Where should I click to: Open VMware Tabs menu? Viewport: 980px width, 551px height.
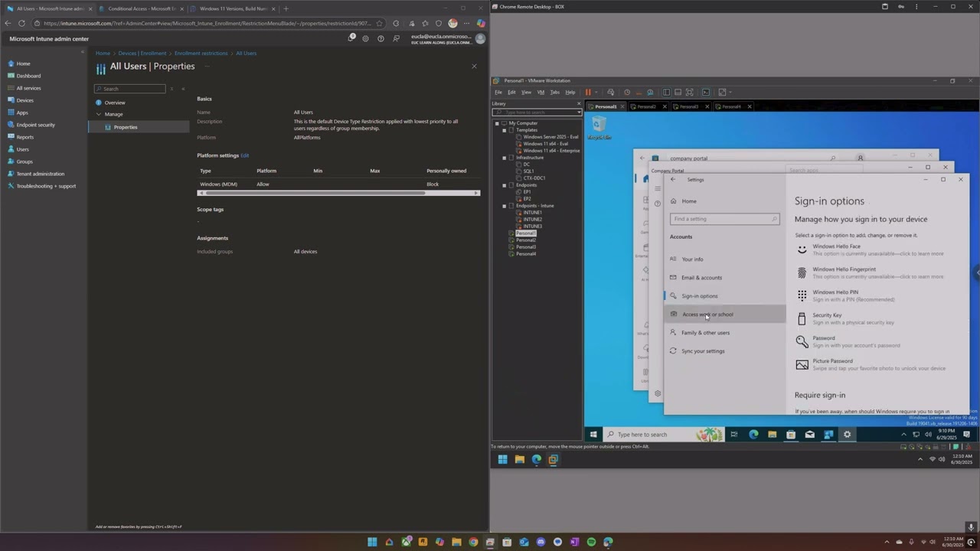point(555,92)
